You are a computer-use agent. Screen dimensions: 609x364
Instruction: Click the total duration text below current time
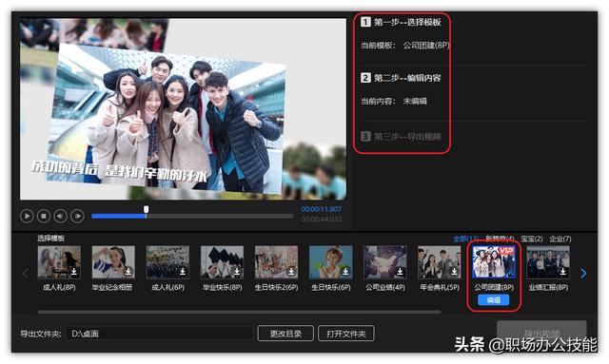322,220
